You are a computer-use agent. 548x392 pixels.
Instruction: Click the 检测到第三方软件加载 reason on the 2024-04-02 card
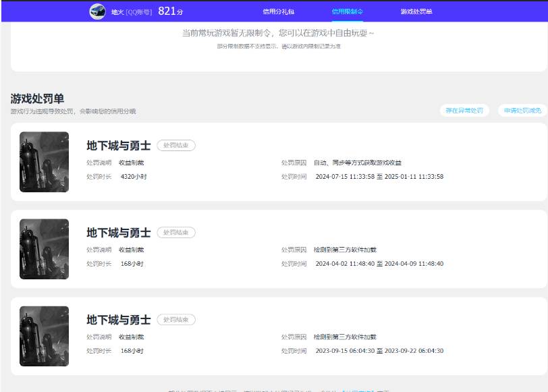pos(345,250)
